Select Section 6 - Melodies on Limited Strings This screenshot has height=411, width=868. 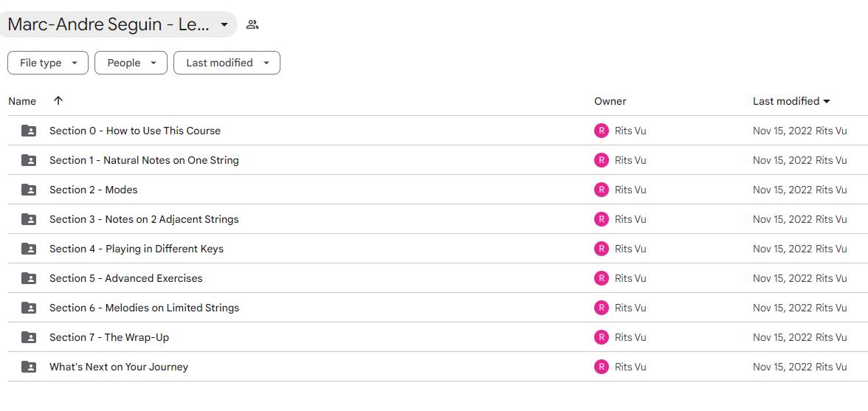point(144,308)
